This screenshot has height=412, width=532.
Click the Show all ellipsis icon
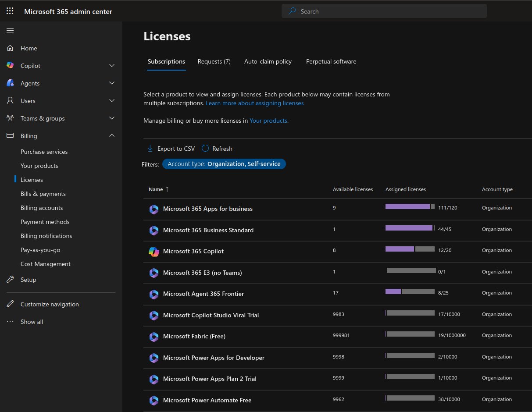10,322
